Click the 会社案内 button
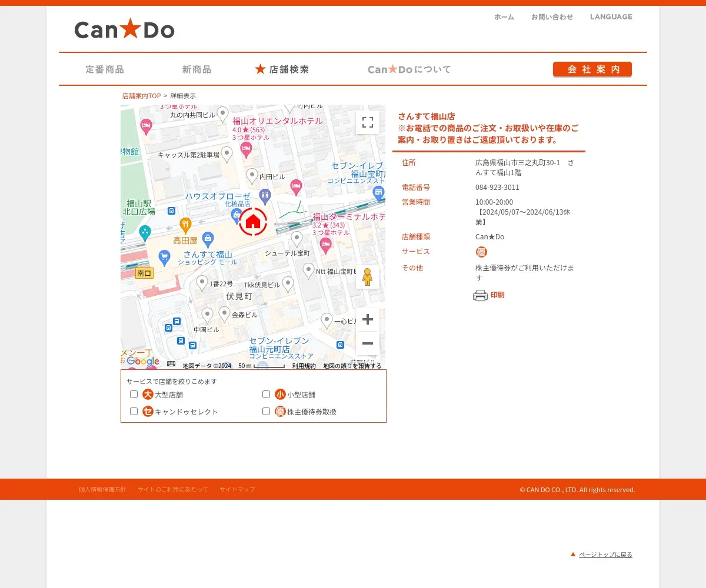This screenshot has height=588, width=706. coord(592,69)
